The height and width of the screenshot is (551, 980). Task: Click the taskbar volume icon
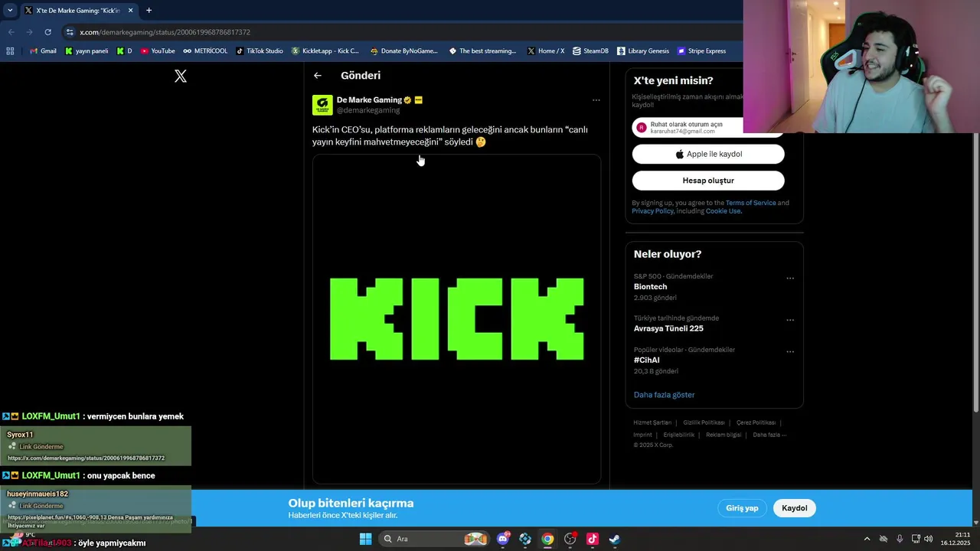pos(929,539)
